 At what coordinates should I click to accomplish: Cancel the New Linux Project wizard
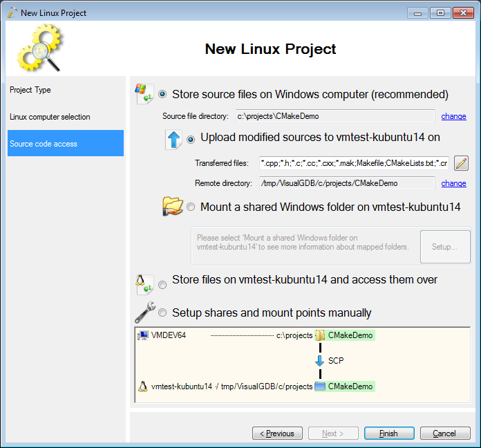pyautogui.click(x=445, y=433)
